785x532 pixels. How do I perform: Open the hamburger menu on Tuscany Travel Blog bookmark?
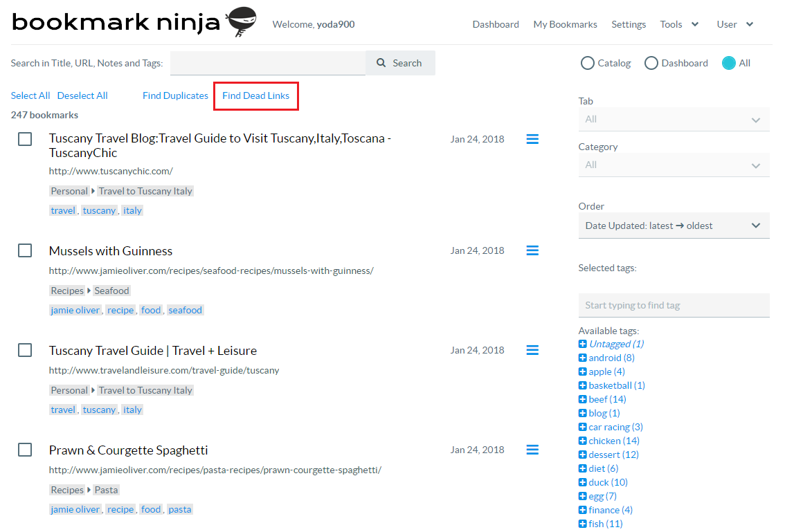(532, 138)
